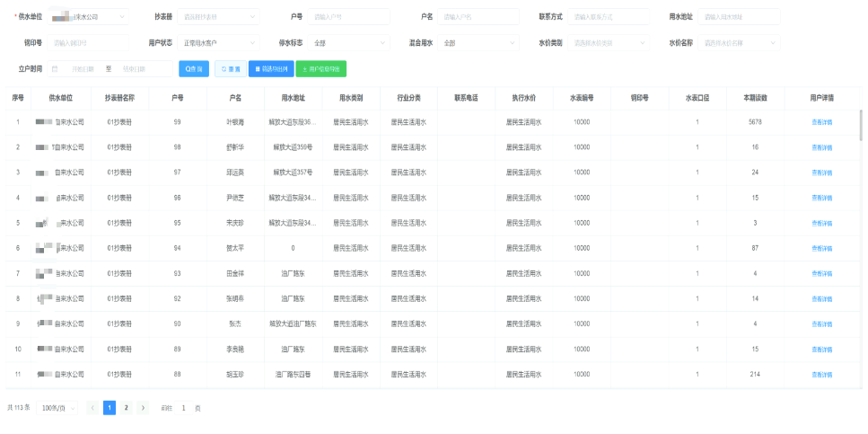The width and height of the screenshot is (868, 434).
Task: Select page 2 in pagination
Action: (126, 408)
